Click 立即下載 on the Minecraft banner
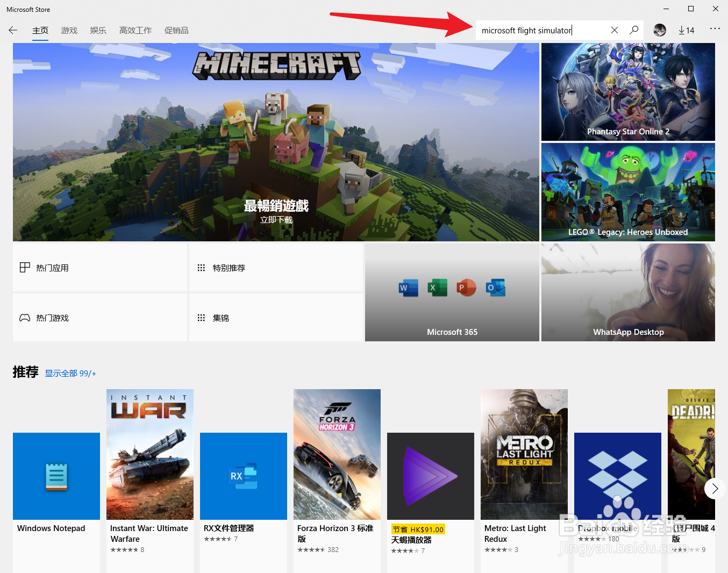Image resolution: width=728 pixels, height=573 pixels. 276,220
